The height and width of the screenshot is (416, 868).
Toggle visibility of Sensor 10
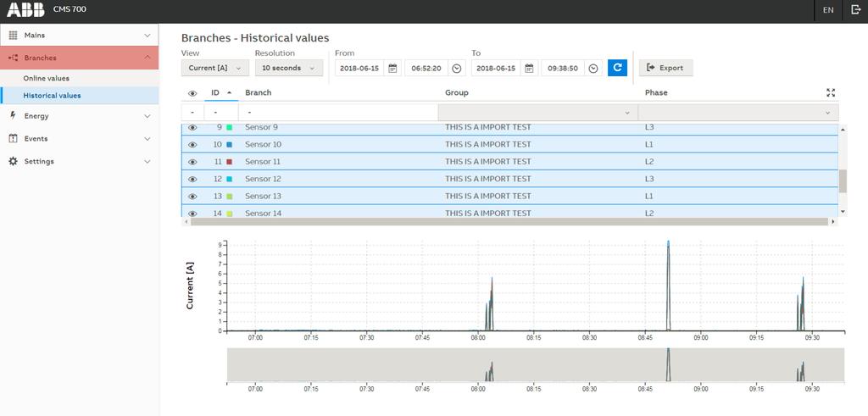(x=192, y=144)
